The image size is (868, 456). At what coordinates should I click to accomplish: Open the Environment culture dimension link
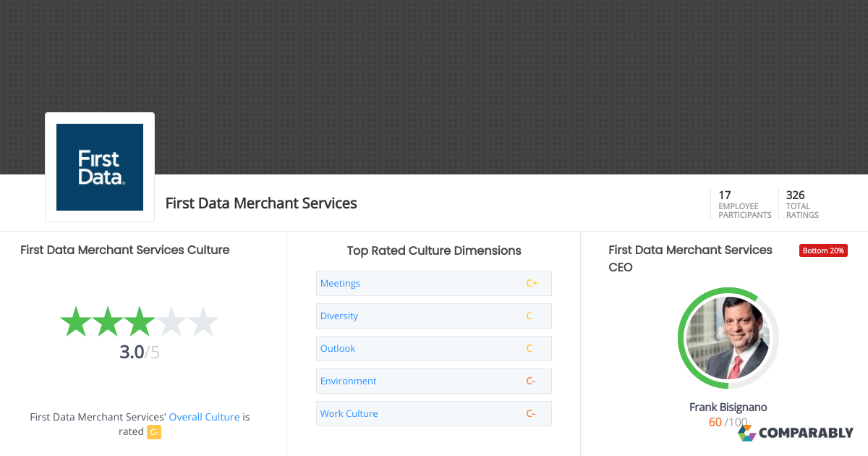tap(349, 381)
